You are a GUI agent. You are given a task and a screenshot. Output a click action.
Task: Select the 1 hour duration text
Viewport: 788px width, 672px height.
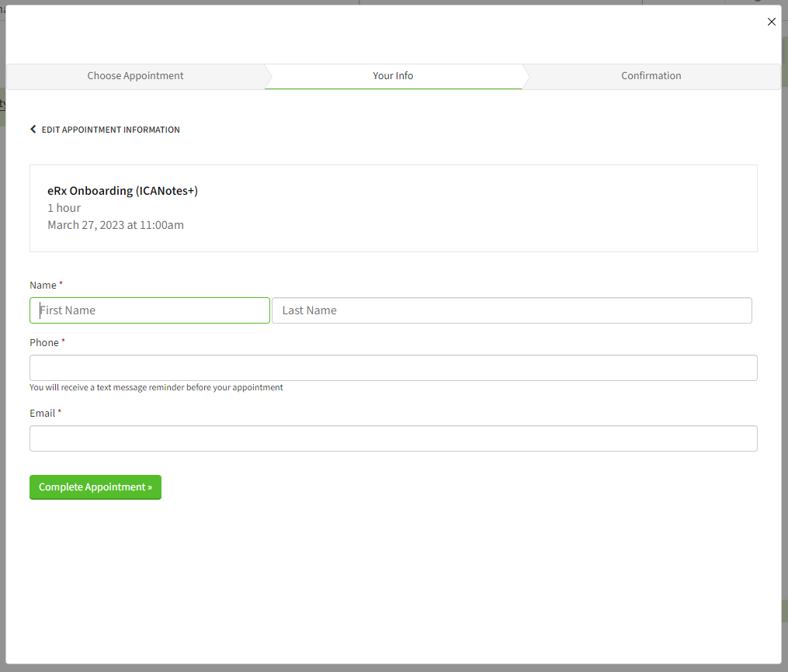point(64,208)
